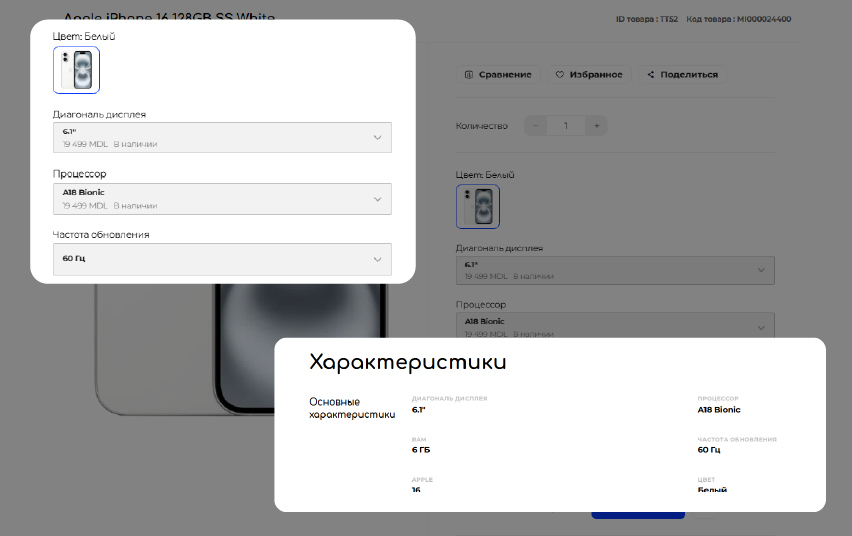Image resolution: width=852 pixels, height=536 pixels.
Task: Add to Избранное favorites
Action: pos(589,74)
